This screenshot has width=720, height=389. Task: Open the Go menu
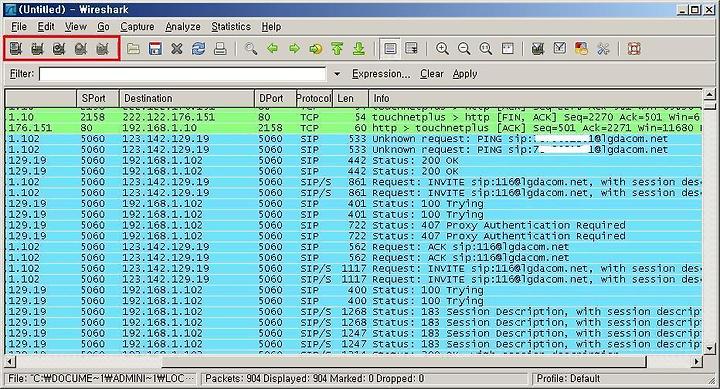103,27
